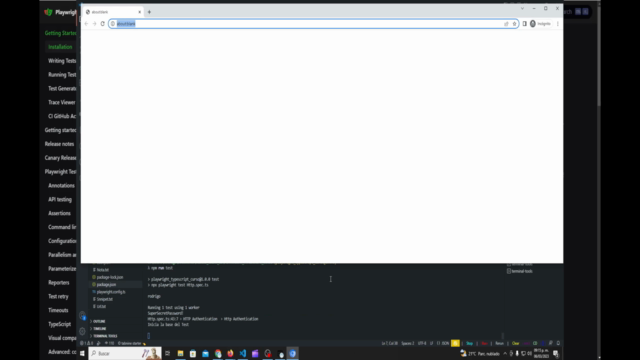The image size is (640, 360).
Task: Expand the TIMELINE section in VS Code
Action: coord(100,329)
